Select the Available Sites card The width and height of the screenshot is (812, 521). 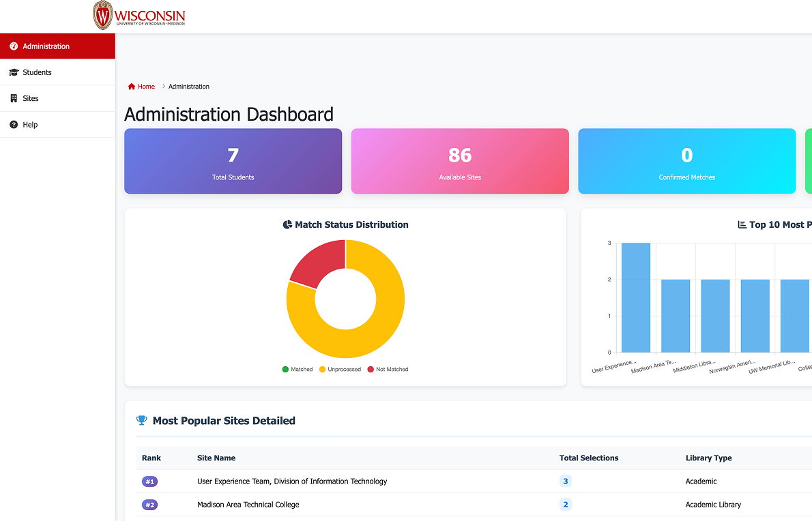pyautogui.click(x=460, y=161)
